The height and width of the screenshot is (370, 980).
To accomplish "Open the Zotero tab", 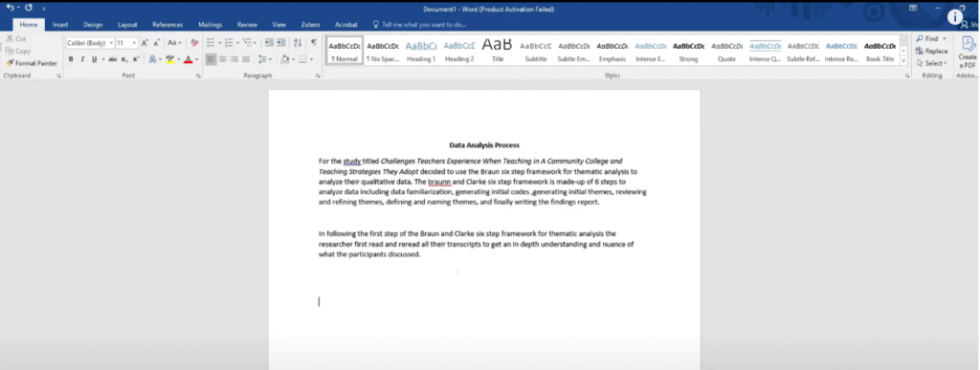I will coord(310,25).
